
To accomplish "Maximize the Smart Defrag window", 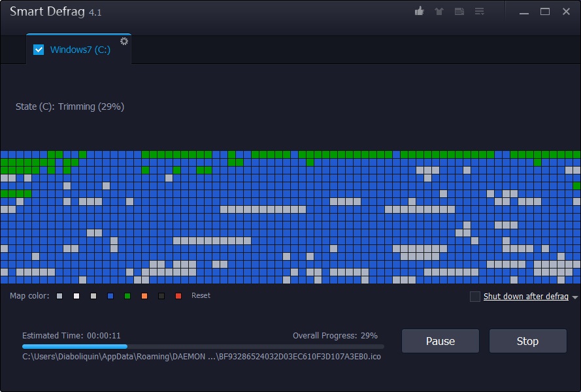I will 544,12.
